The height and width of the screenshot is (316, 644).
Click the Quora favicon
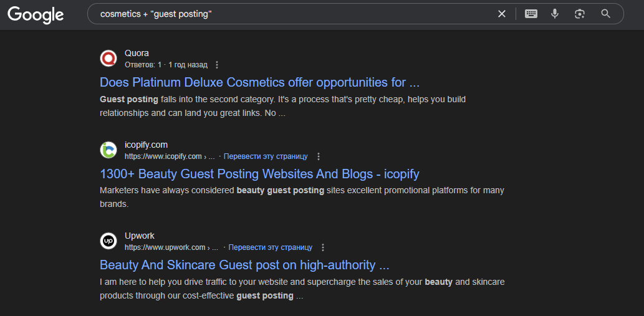pyautogui.click(x=108, y=58)
